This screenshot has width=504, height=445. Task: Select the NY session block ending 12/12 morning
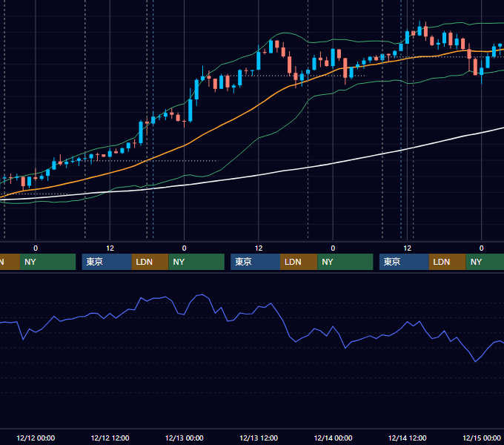pyautogui.click(x=47, y=262)
